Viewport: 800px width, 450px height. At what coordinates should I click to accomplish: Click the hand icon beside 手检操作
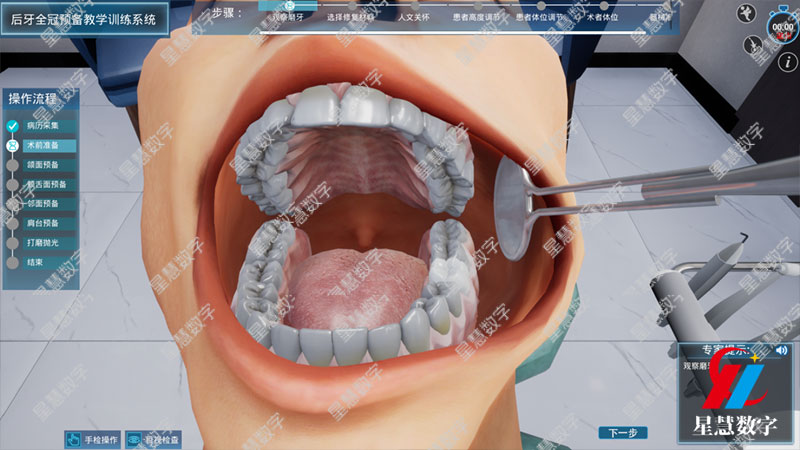pos(73,438)
